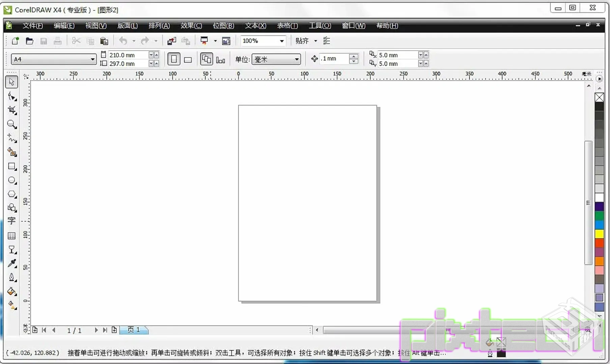Toggle apply layout to all pages
The image size is (610, 364).
pyautogui.click(x=206, y=59)
